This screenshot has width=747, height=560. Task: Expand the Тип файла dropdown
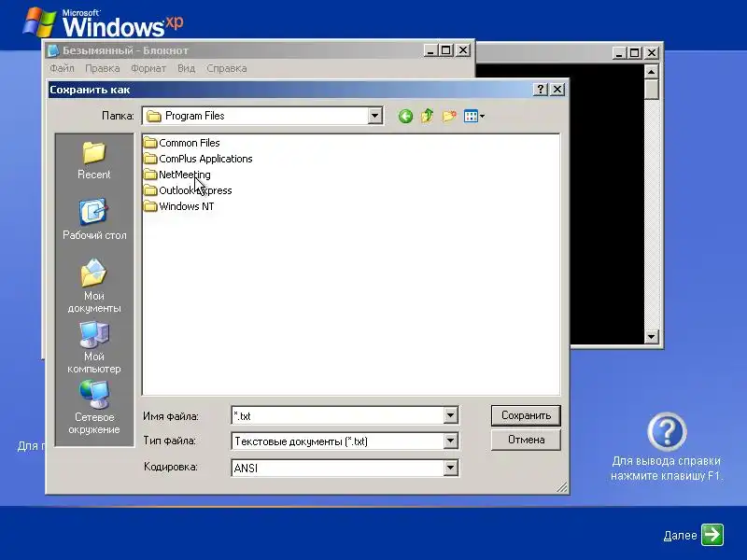click(450, 441)
